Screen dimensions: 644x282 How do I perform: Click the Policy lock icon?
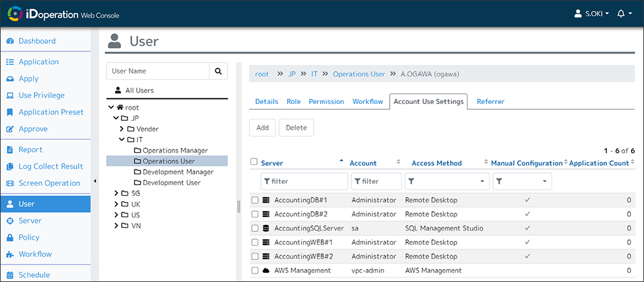pyautogui.click(x=10, y=237)
